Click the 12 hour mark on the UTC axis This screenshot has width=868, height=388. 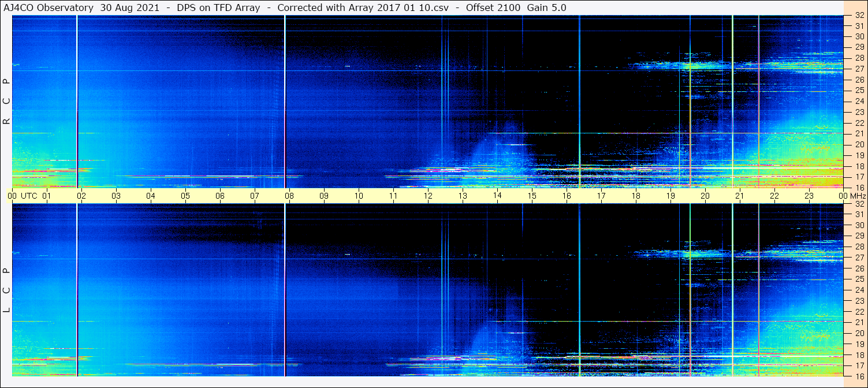[x=428, y=196]
